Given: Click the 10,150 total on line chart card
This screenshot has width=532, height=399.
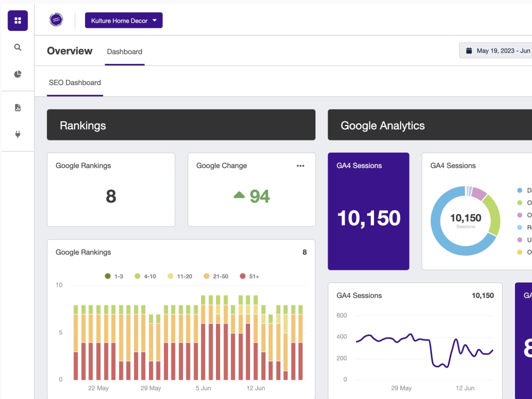Looking at the screenshot, I should (x=483, y=295).
